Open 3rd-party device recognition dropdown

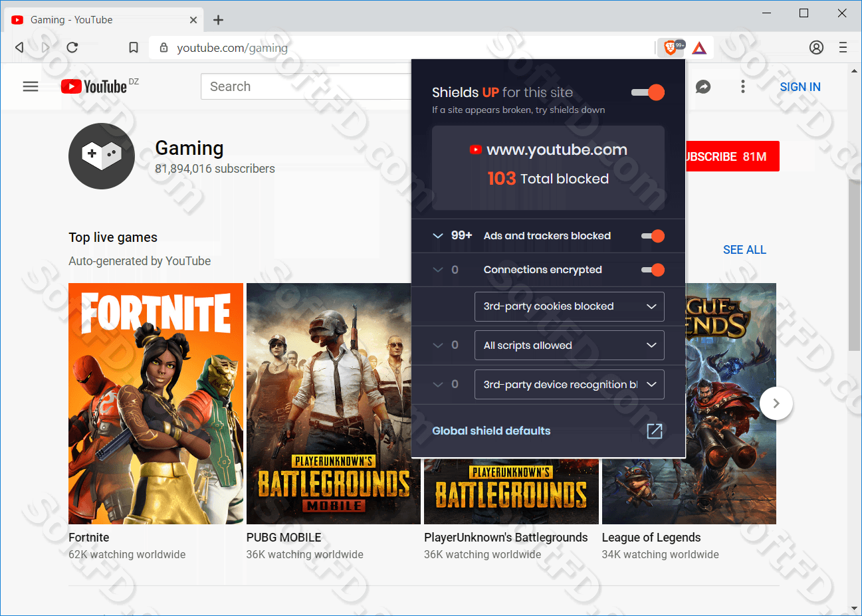pos(570,385)
